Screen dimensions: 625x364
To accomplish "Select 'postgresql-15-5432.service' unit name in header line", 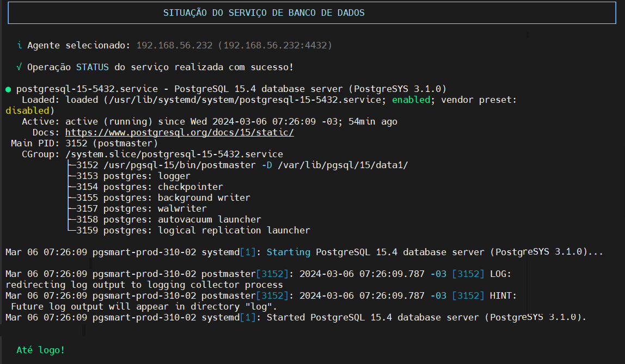I will click(87, 89).
